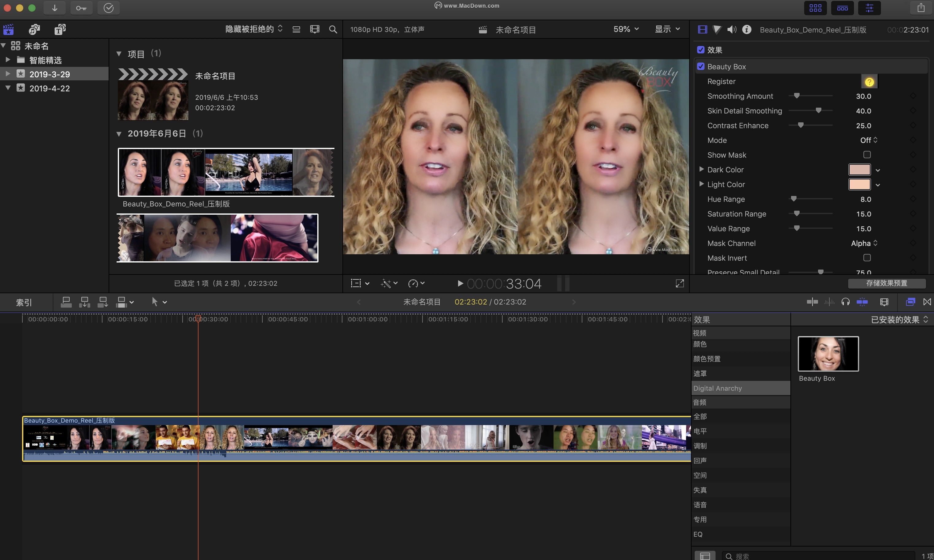
Task: Select the 颜色预置 effects category
Action: pyautogui.click(x=707, y=359)
